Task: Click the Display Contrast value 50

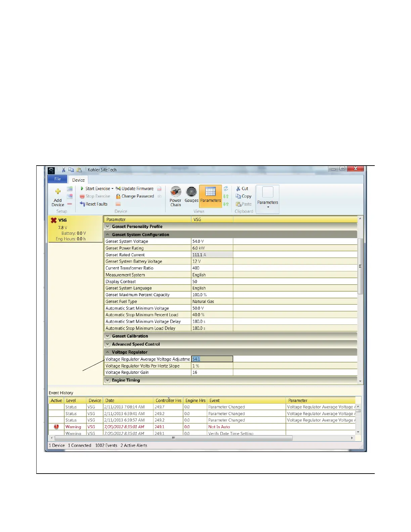Action: pyautogui.click(x=212, y=281)
